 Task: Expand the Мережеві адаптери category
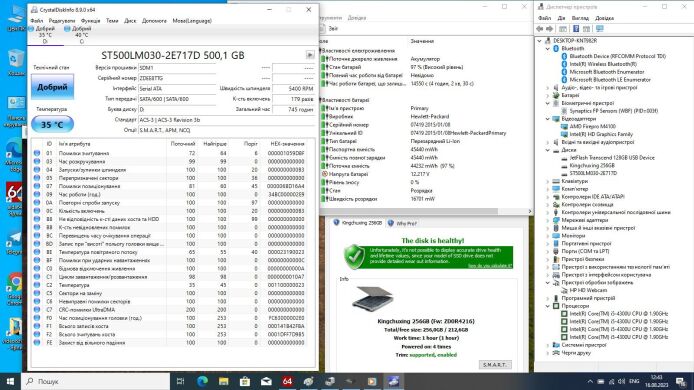coord(547,220)
